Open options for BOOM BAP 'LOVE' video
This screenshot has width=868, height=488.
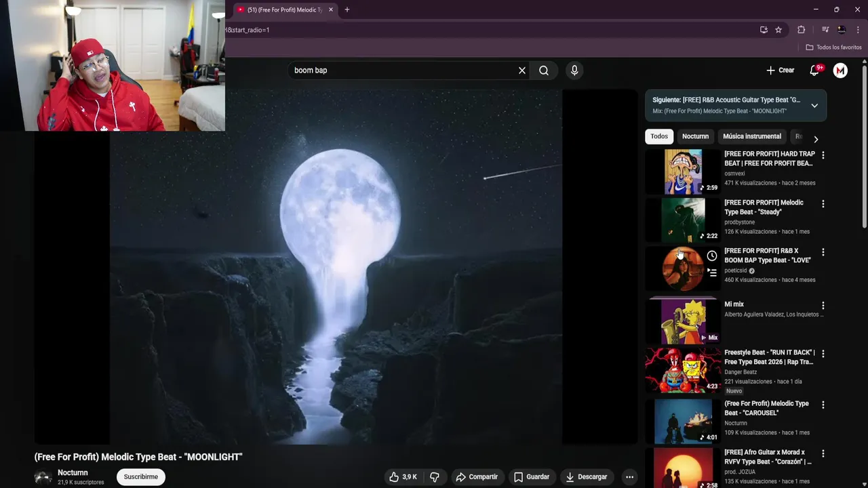[823, 252]
